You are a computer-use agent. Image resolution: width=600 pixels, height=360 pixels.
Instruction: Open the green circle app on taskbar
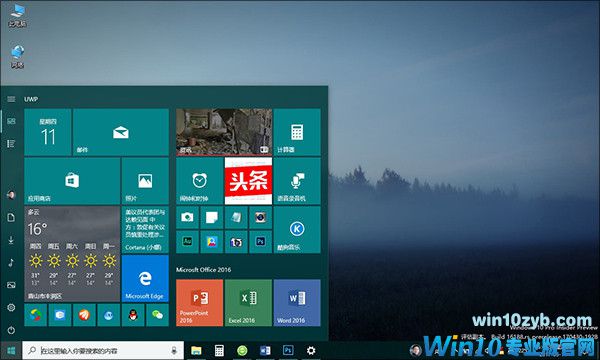coord(242,350)
